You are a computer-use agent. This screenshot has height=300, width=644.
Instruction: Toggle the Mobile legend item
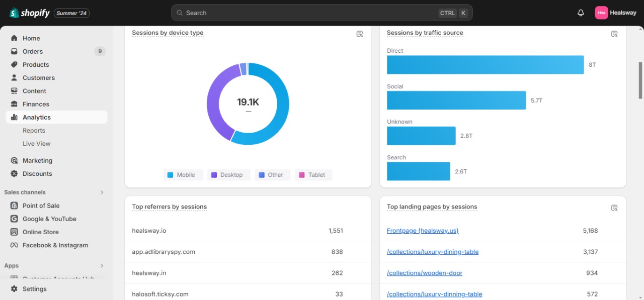click(181, 175)
